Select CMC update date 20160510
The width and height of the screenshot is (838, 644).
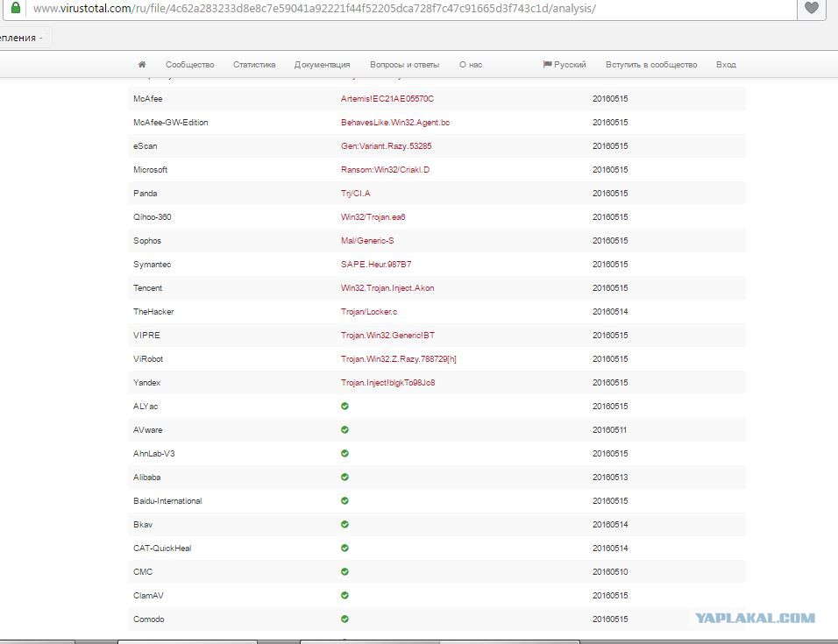click(610, 571)
